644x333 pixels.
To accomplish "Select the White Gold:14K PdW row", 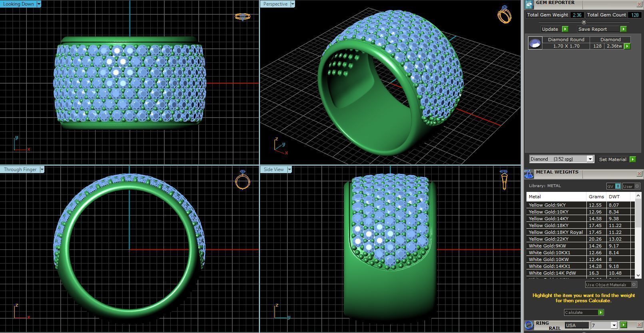I will [x=580, y=273].
